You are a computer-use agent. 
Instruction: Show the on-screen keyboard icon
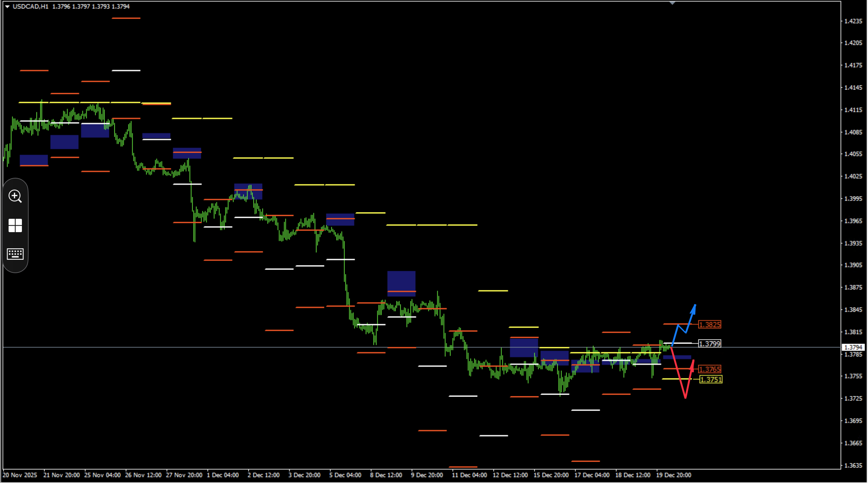(15, 254)
